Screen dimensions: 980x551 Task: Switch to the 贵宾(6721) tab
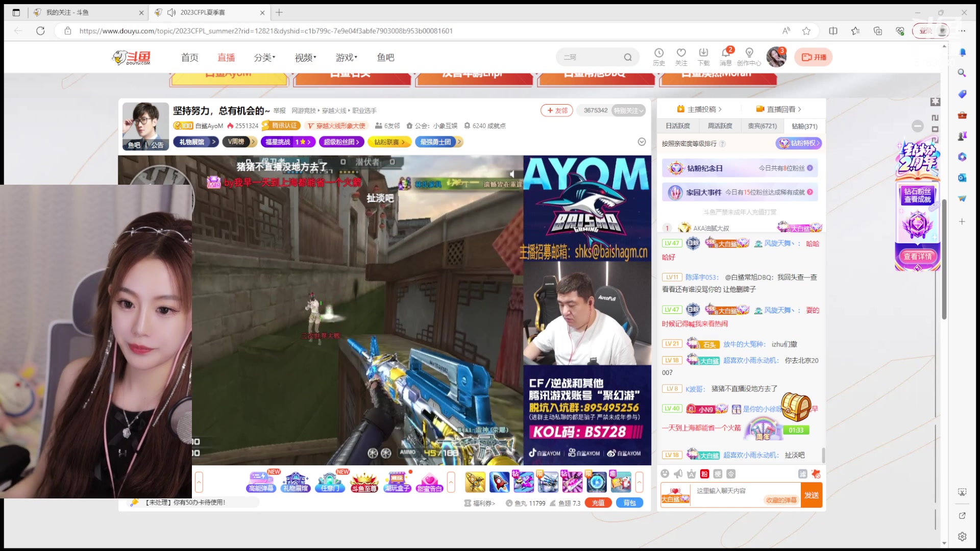point(763,126)
